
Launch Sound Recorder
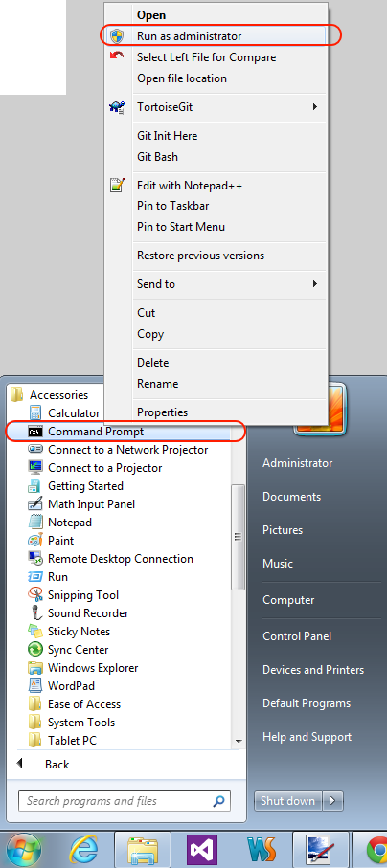point(79,613)
